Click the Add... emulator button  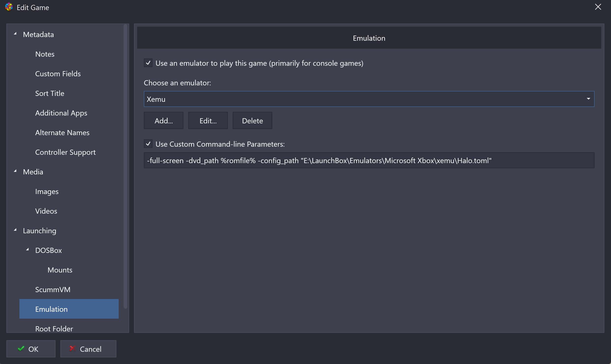[x=163, y=120]
